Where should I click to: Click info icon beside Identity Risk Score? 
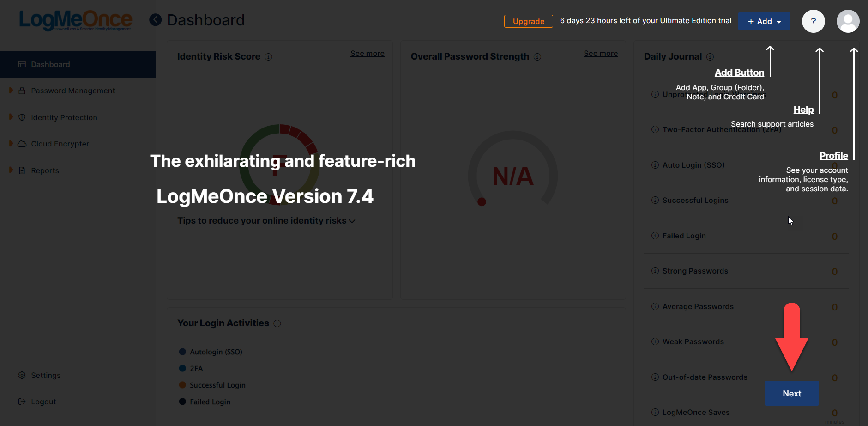tap(268, 57)
